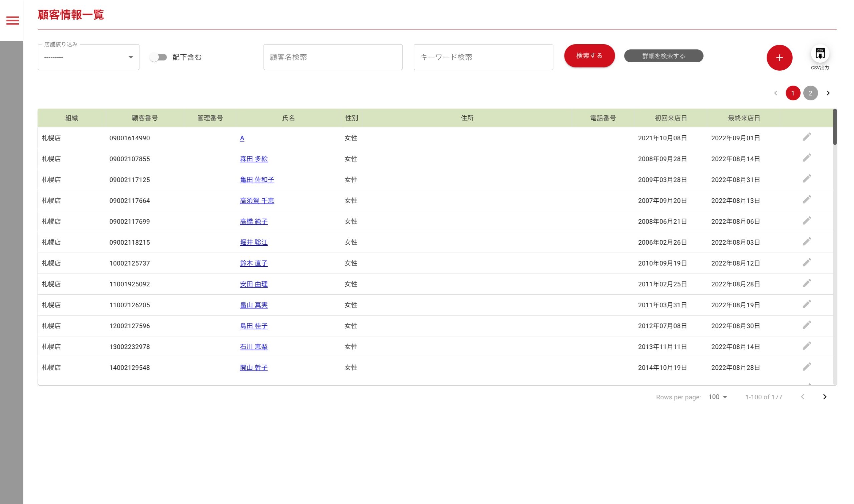Click edit pencil for 関山 幹子 row
854x504 pixels.
pos(806,367)
